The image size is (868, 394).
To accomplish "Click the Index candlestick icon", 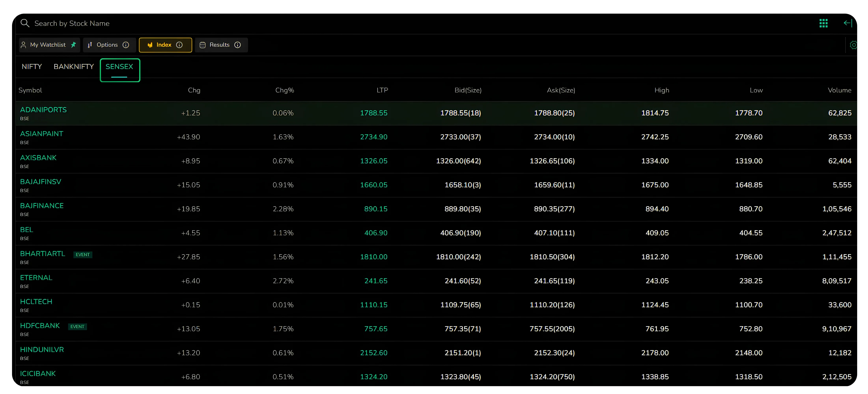I will pos(150,45).
